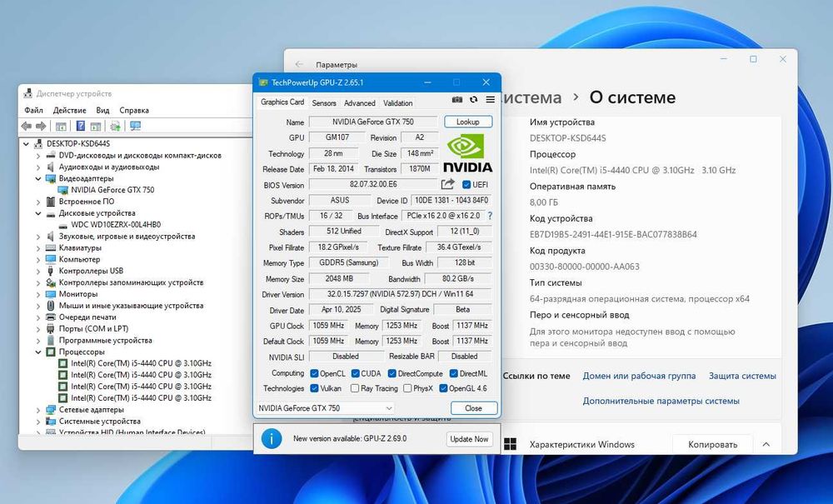Toggle the OpenCL checkbox
Viewport: 833px width, 504px height.
pos(315,373)
